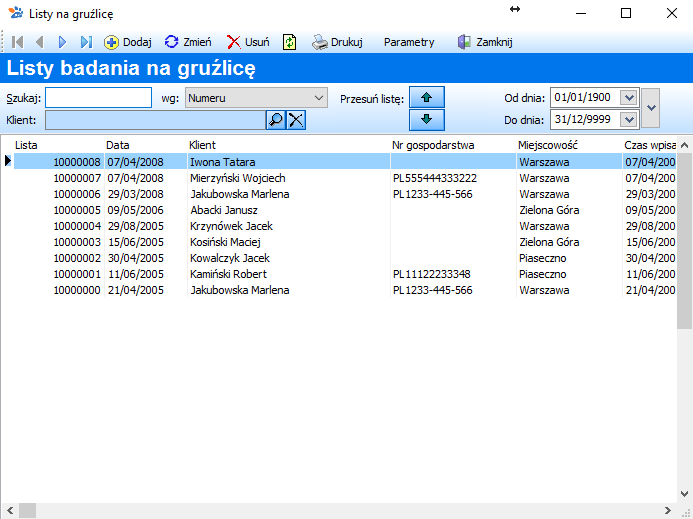Sort by Miejscowość column header
This screenshot has width=693, height=519.
coord(548,145)
